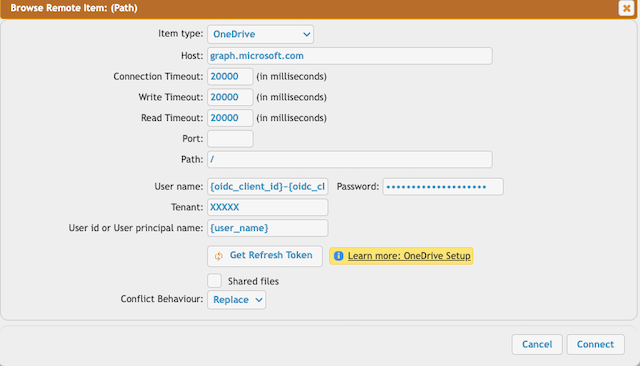Click the 'Conflict Behaviour:' label
This screenshot has height=366, width=640.
point(162,299)
